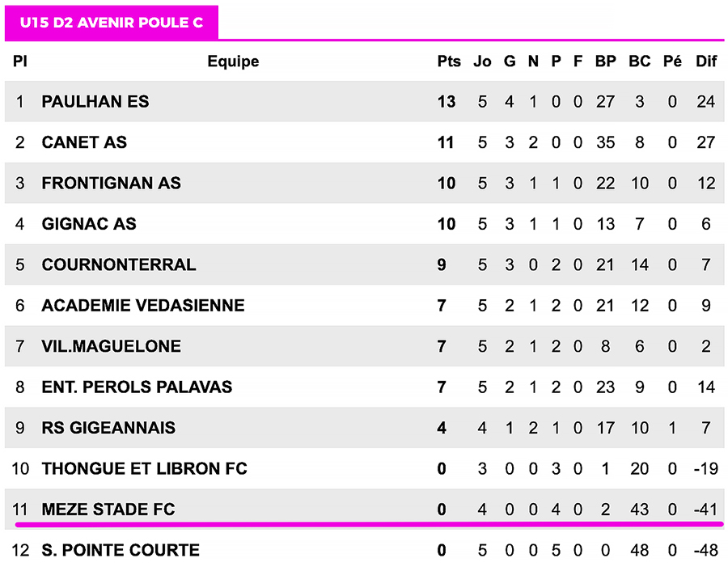Select the FRONTIGNAN AS team name
728x571 pixels.
tap(112, 184)
